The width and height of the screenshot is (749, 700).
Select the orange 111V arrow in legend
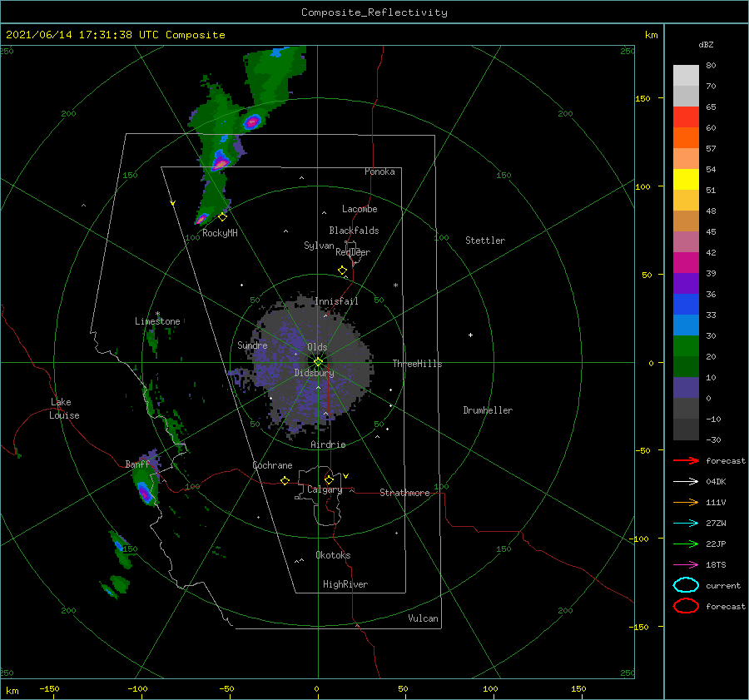click(686, 502)
